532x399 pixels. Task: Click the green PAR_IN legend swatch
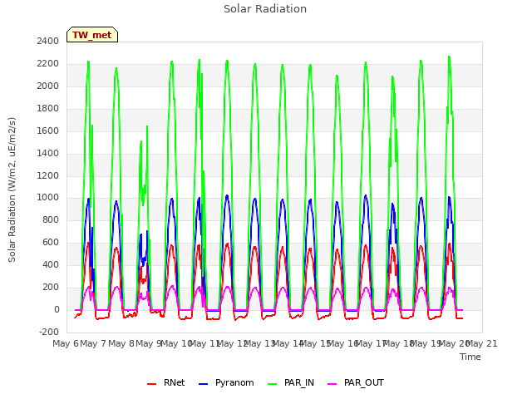point(273,384)
